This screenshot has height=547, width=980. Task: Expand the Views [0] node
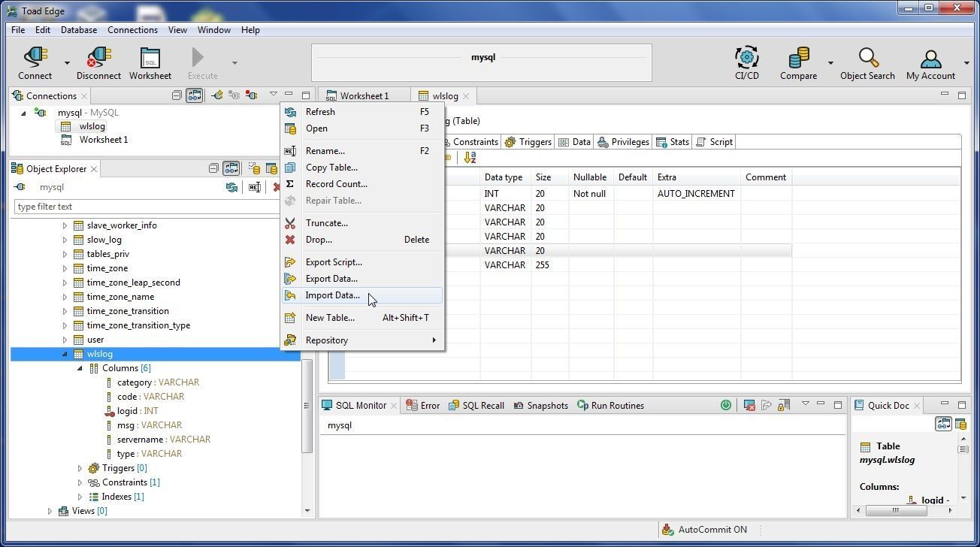[50, 511]
